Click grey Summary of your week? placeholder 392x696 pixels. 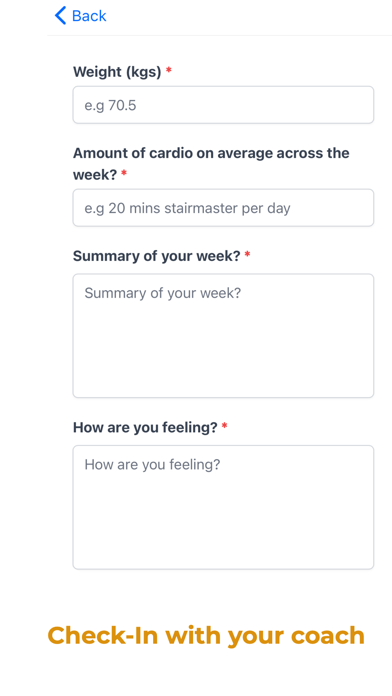point(162,293)
